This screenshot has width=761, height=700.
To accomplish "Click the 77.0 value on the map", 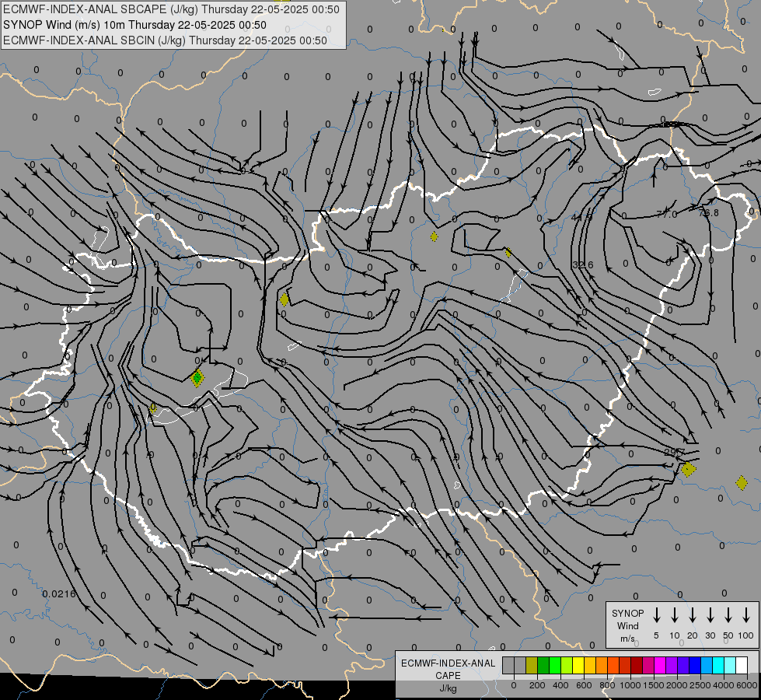I will pos(666,214).
